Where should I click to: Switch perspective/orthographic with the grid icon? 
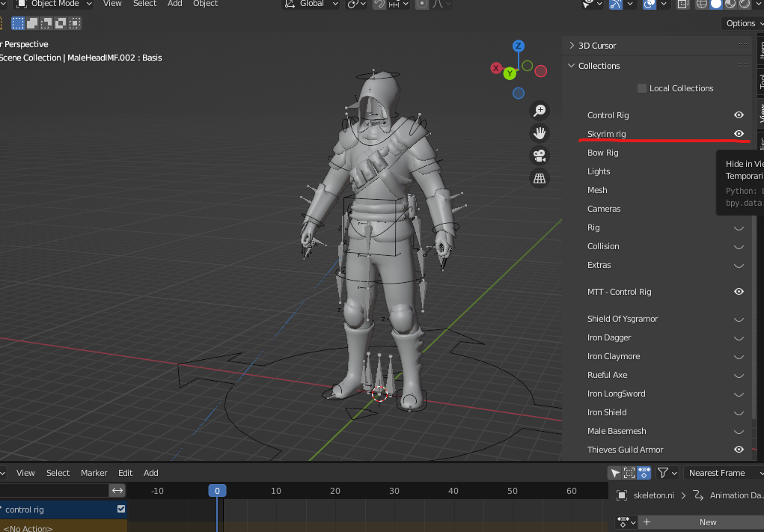pos(539,178)
